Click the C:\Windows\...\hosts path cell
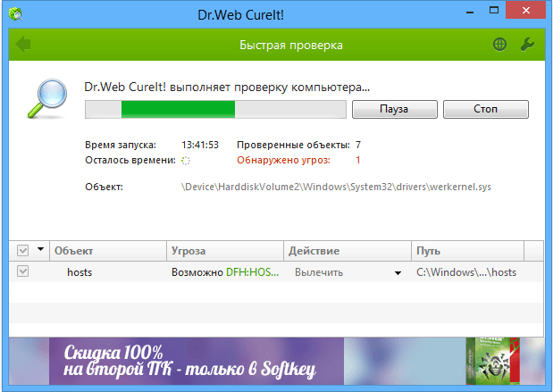The image size is (553, 392). 466,272
